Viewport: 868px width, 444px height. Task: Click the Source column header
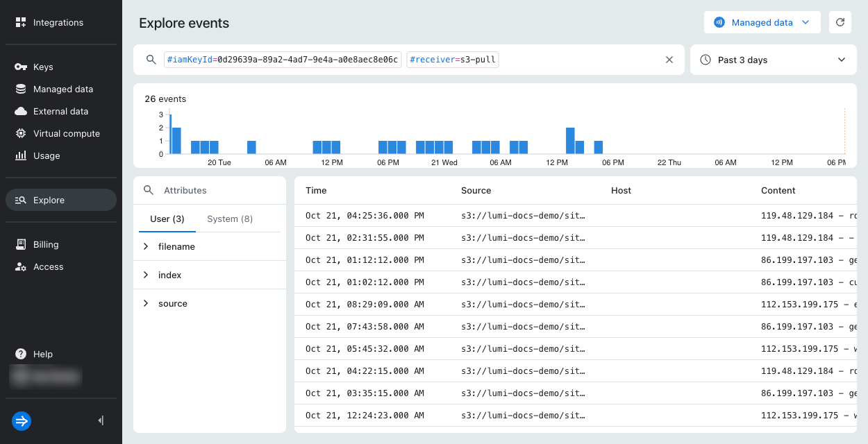point(476,190)
